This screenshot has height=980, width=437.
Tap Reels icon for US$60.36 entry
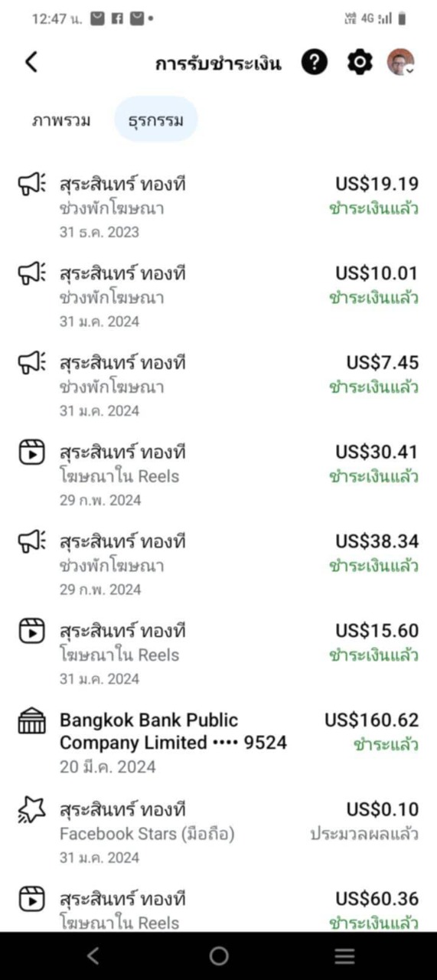click(31, 900)
